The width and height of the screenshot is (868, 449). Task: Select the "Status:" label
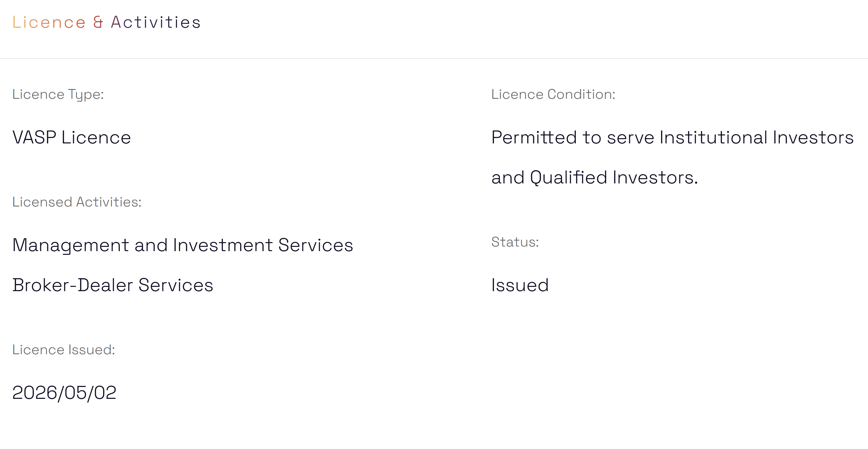(515, 242)
